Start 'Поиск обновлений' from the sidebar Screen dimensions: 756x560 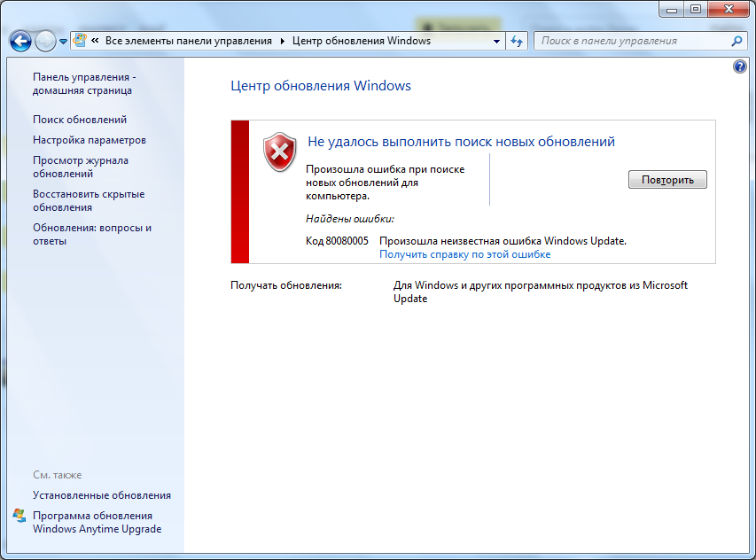coord(80,120)
